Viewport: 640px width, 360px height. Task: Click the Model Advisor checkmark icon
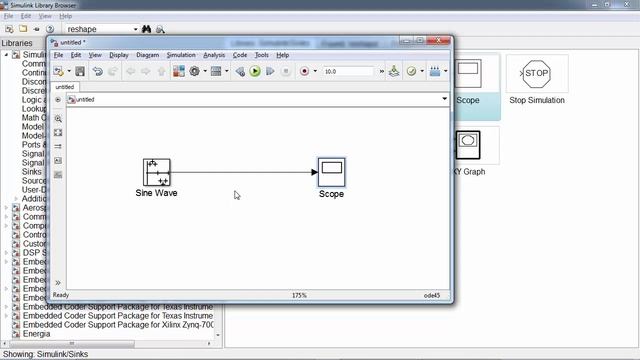(411, 71)
